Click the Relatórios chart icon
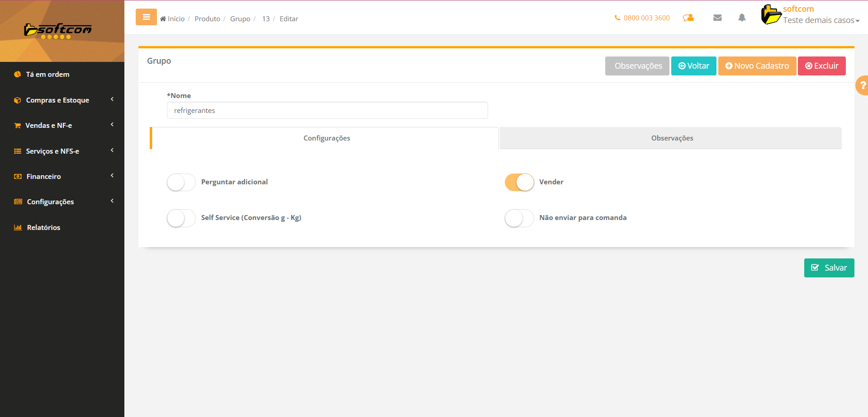The height and width of the screenshot is (417, 868). (18, 228)
